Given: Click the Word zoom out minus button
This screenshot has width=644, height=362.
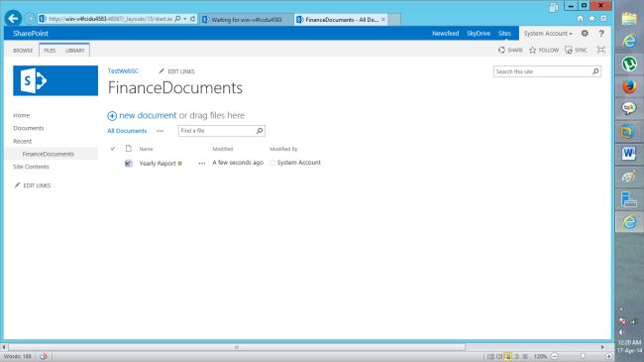Looking at the screenshot, I should pos(555,356).
